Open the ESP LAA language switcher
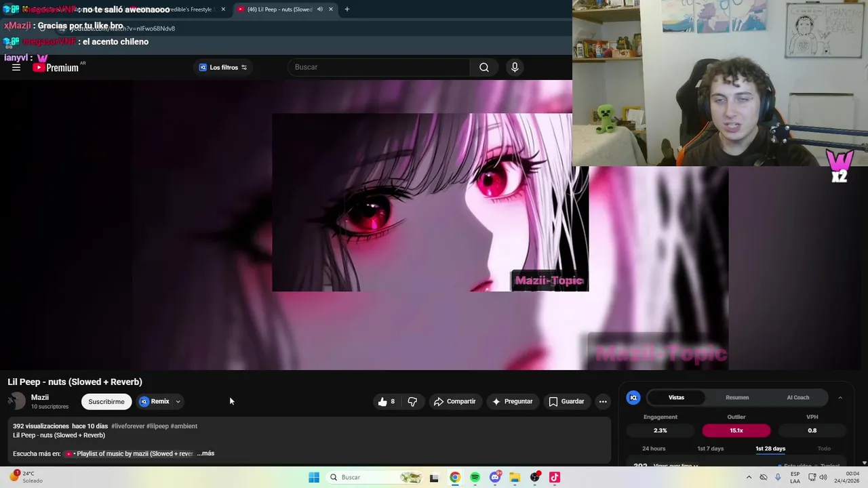 coord(795,477)
